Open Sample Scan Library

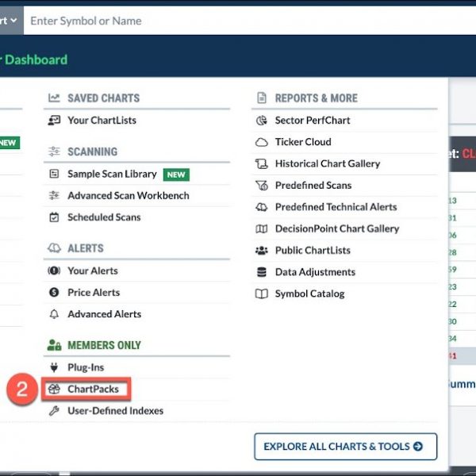[x=112, y=174]
